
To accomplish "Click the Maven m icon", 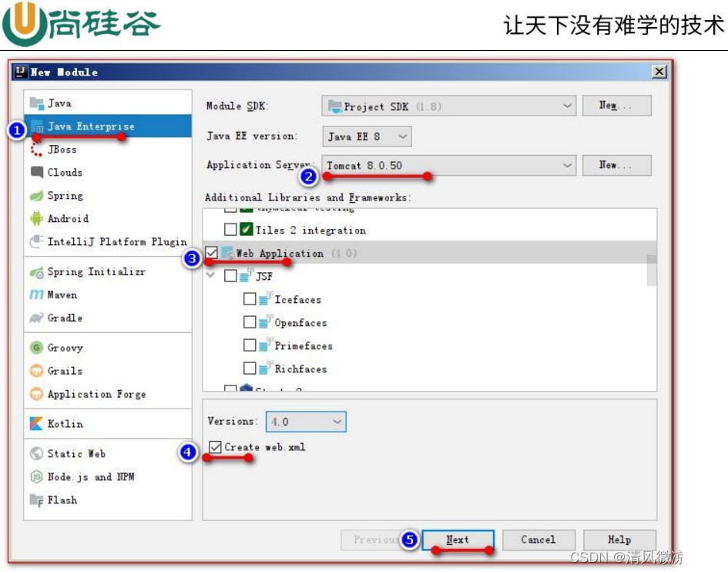I will (x=37, y=294).
